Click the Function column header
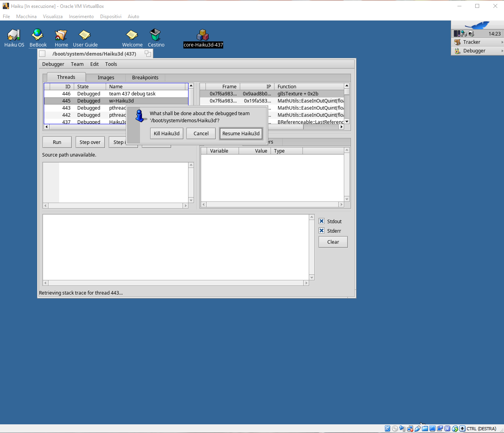Viewport: 504px width, 433px height. point(309,87)
